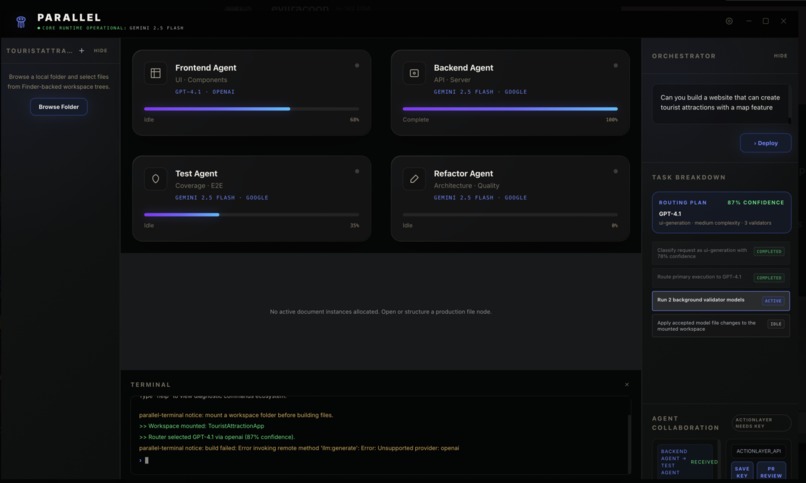Image resolution: width=806 pixels, height=483 pixels.
Task: Click the Refactor Agent pencil icon
Action: [414, 179]
